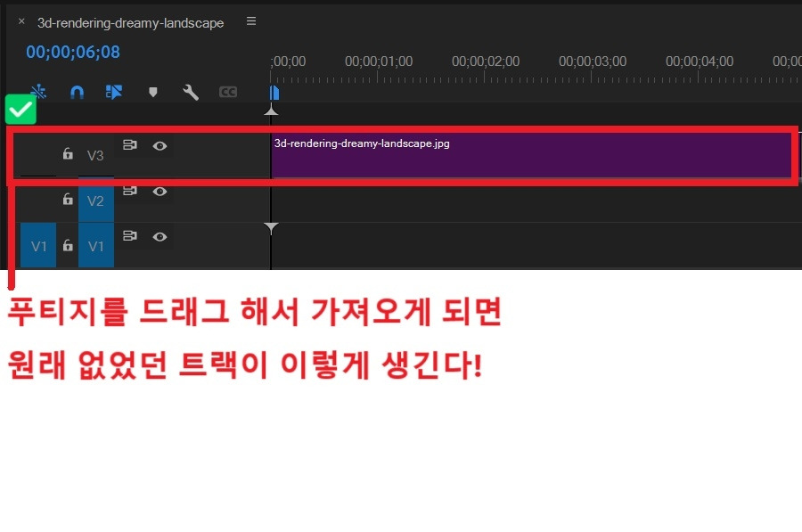Click the Sync Lock icon on V1 track
This screenshot has height=532, width=802.
point(131,236)
